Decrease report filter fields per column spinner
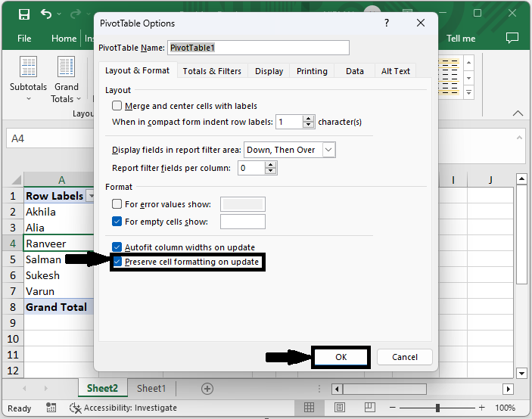This screenshot has height=419, width=532. coord(270,171)
